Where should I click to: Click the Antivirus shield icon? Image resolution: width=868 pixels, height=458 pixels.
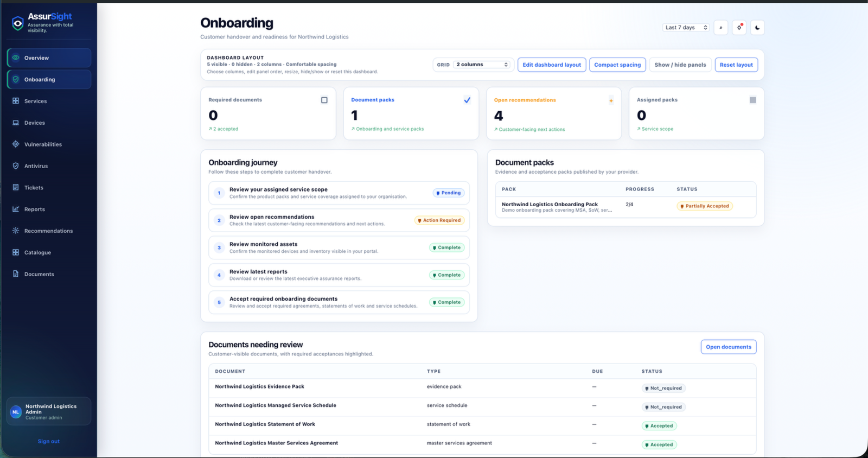point(16,166)
